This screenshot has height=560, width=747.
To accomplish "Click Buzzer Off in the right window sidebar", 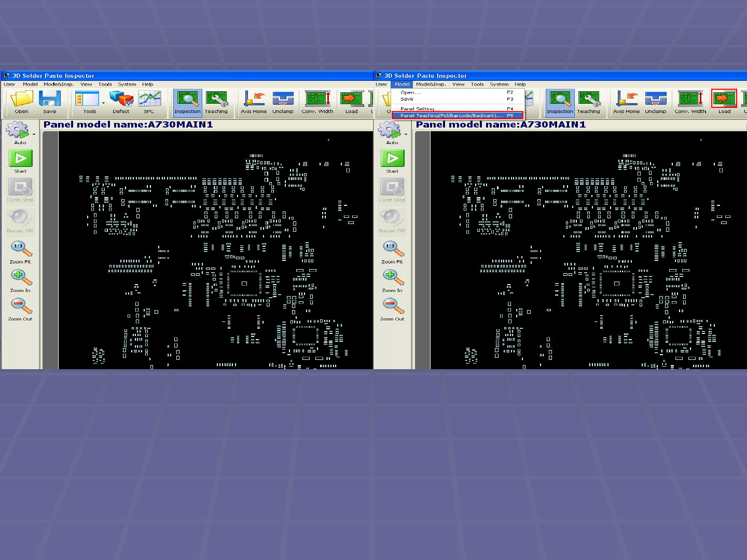I will tap(392, 221).
